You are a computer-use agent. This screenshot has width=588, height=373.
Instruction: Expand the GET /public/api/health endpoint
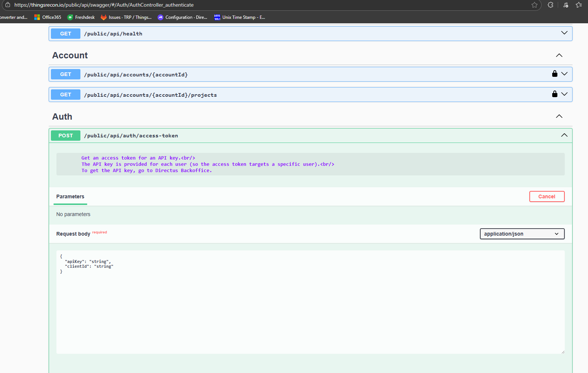click(564, 33)
